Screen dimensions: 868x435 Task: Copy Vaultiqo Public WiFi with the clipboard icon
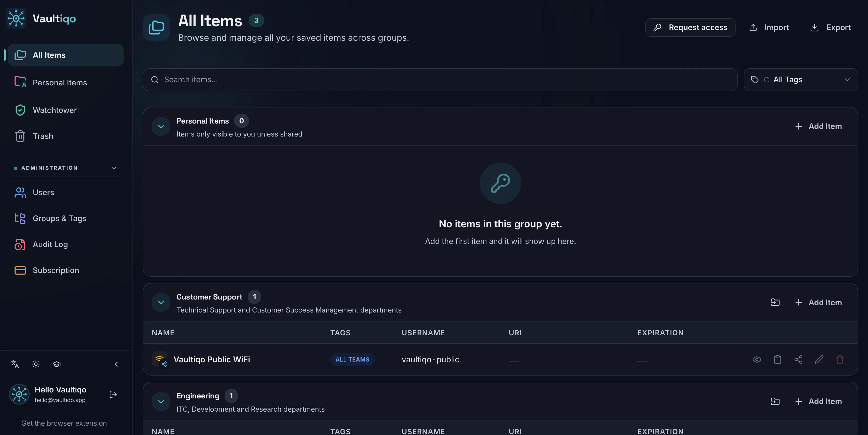tap(777, 359)
